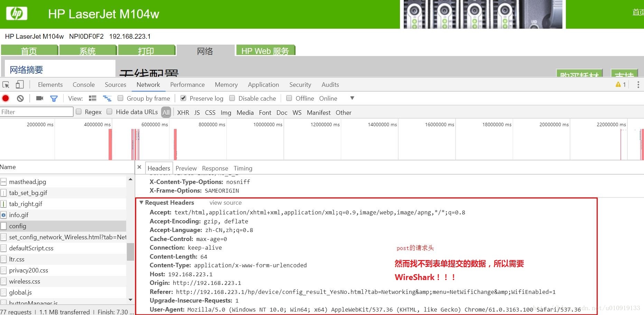This screenshot has width=644, height=315.
Task: Filter requests by WS
Action: pyautogui.click(x=297, y=112)
